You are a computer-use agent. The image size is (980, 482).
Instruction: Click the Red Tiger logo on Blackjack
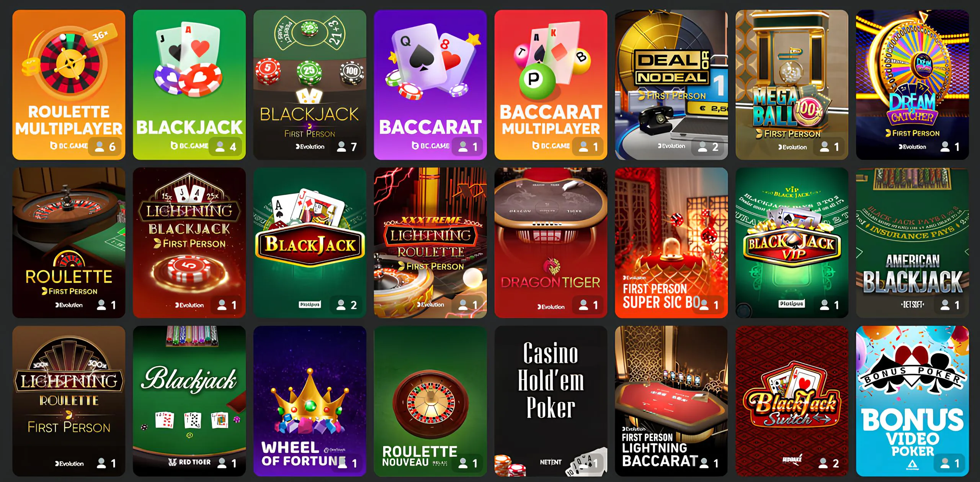[189, 462]
